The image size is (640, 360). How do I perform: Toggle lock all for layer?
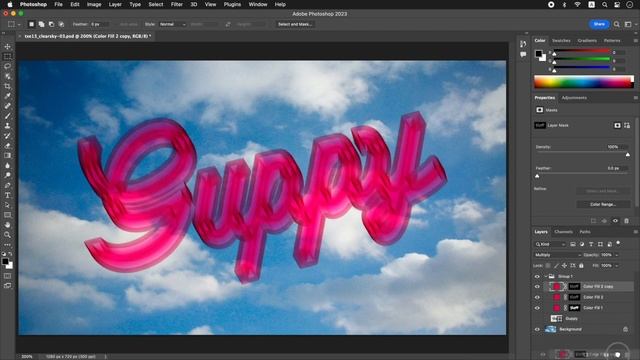[x=581, y=266]
